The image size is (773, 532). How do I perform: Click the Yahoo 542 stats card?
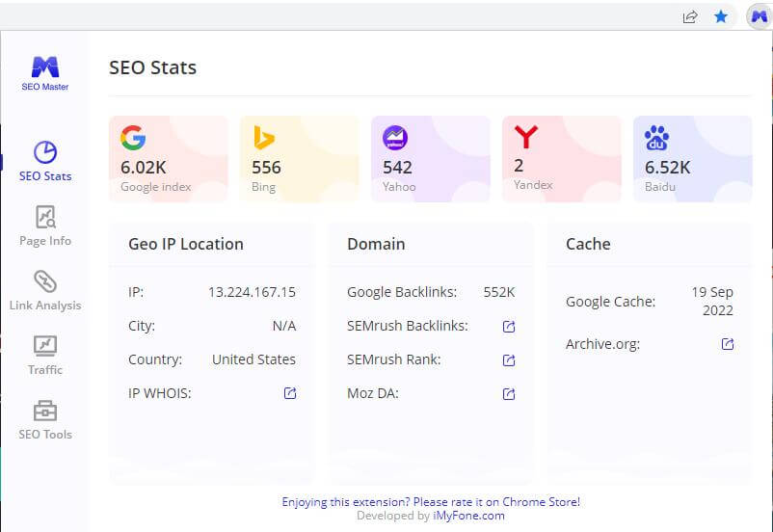(431, 159)
